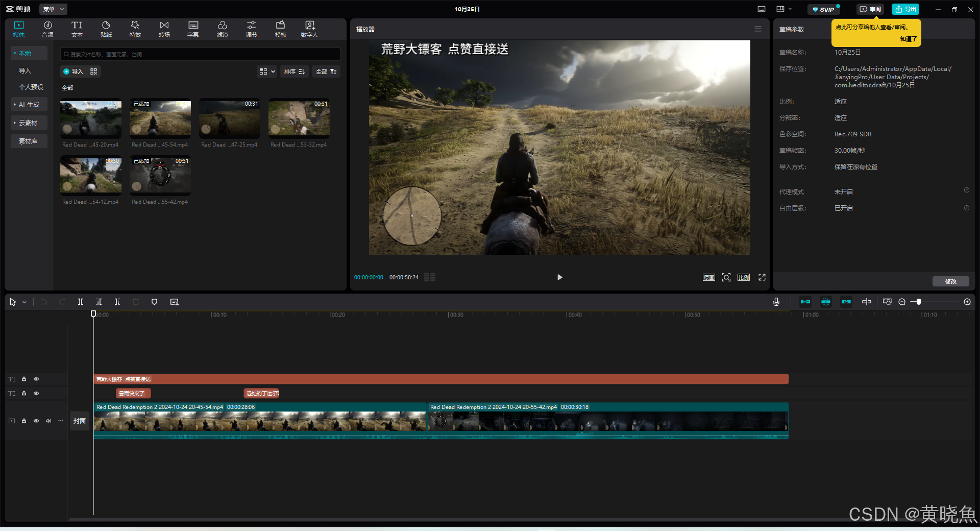Open the 特效 effects tab
980x531 pixels.
(x=135, y=29)
